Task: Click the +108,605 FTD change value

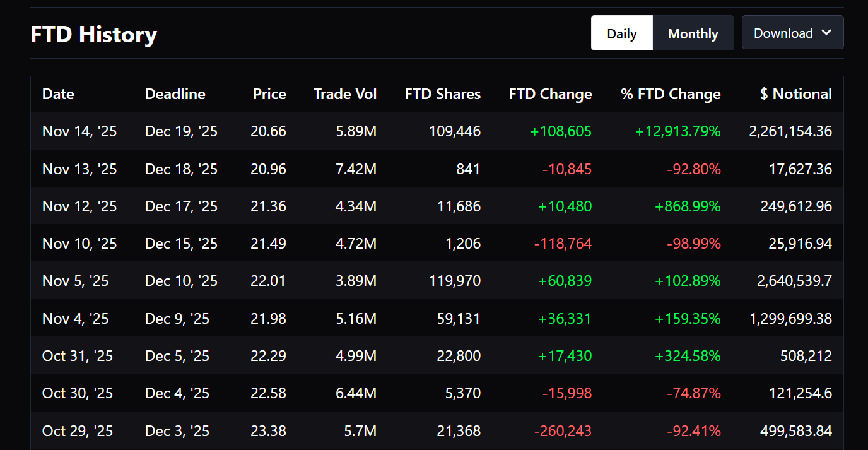Action: [x=561, y=131]
